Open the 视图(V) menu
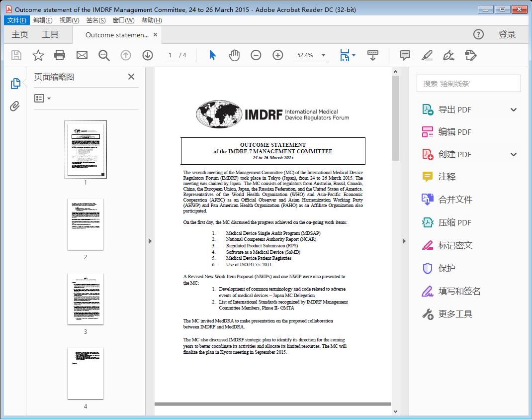The width and height of the screenshot is (532, 419). pos(69,20)
